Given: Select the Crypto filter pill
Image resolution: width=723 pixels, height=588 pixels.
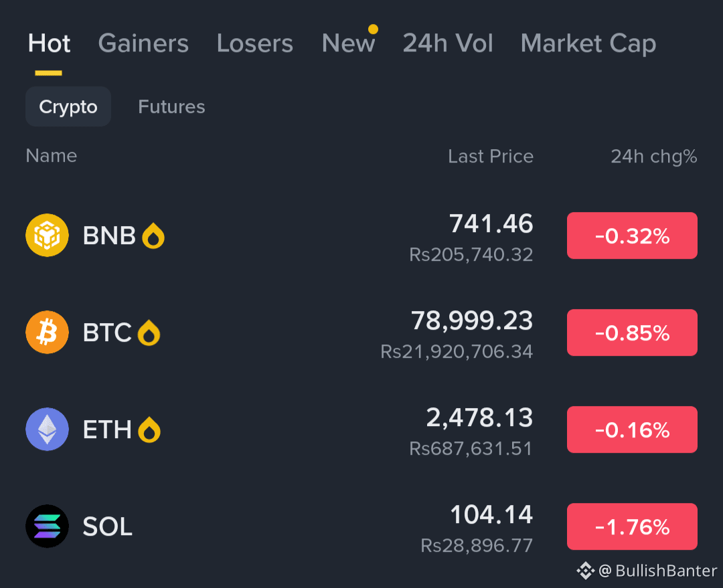Looking at the screenshot, I should pyautogui.click(x=68, y=106).
